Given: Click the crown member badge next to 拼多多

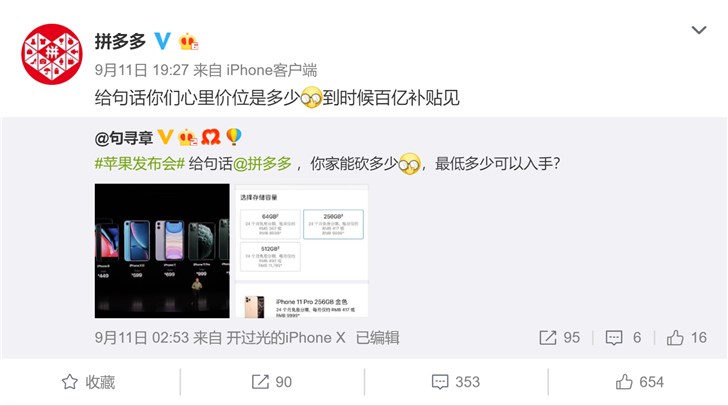Looking at the screenshot, I should [188, 42].
